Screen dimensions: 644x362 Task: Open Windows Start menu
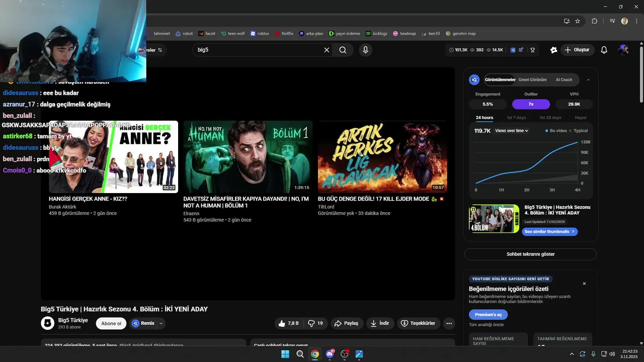(x=285, y=354)
